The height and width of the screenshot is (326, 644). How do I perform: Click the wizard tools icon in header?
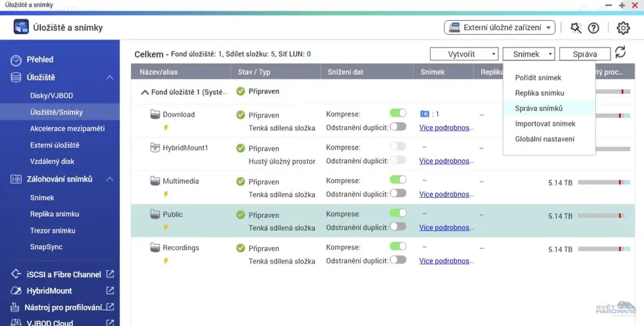click(x=576, y=28)
